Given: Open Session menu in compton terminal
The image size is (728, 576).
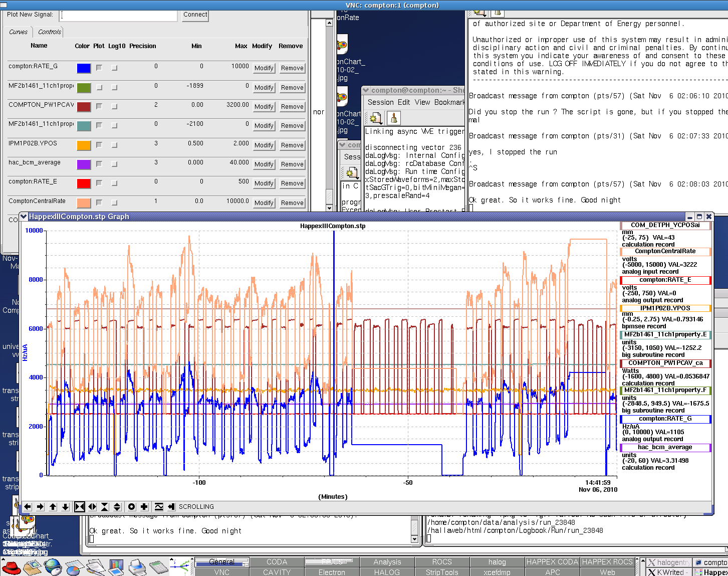Looking at the screenshot, I should (381, 102).
